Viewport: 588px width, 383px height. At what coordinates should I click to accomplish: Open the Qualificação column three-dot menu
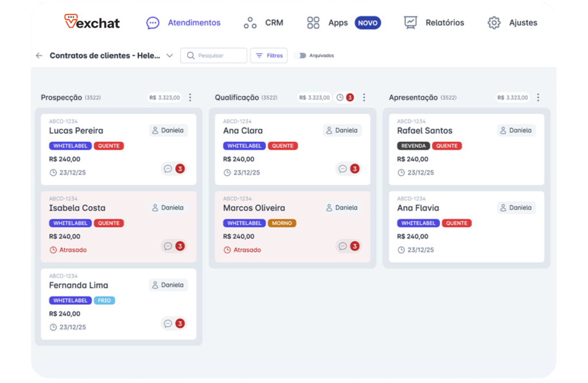pos(364,98)
